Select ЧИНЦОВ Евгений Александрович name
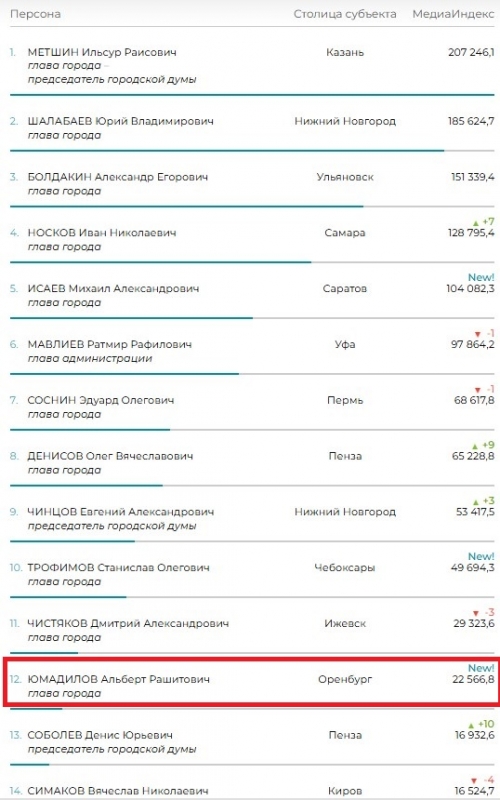Image resolution: width=500 pixels, height=800 pixels. click(120, 512)
